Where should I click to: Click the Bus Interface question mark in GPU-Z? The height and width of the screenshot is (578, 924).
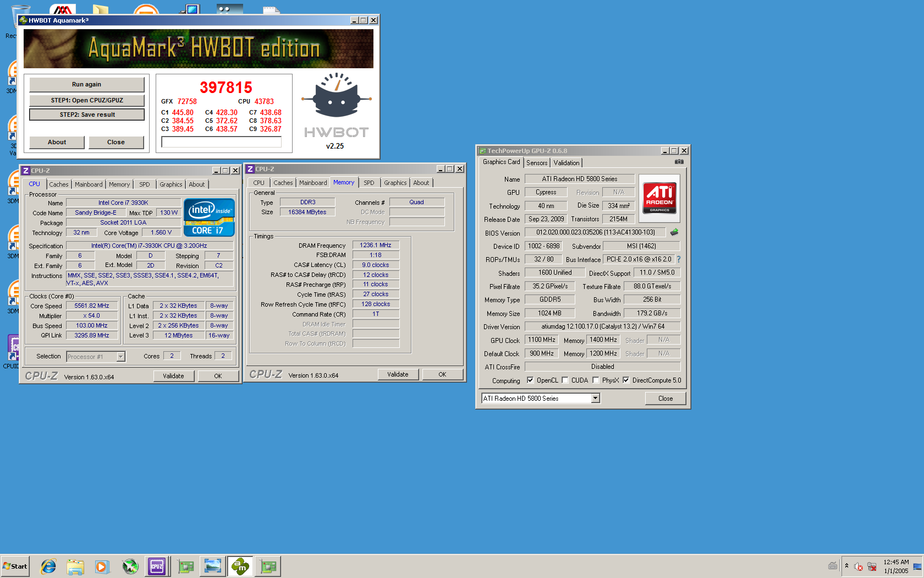click(x=679, y=259)
